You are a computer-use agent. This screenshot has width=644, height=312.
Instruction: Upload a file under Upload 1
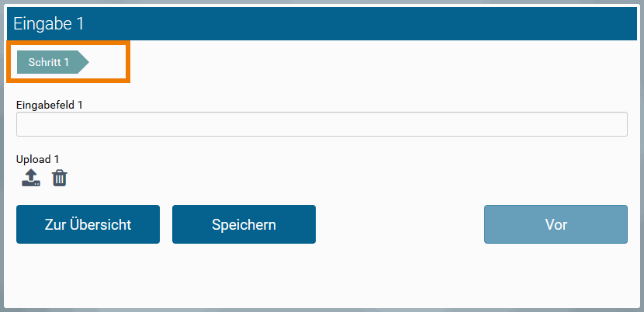[30, 179]
